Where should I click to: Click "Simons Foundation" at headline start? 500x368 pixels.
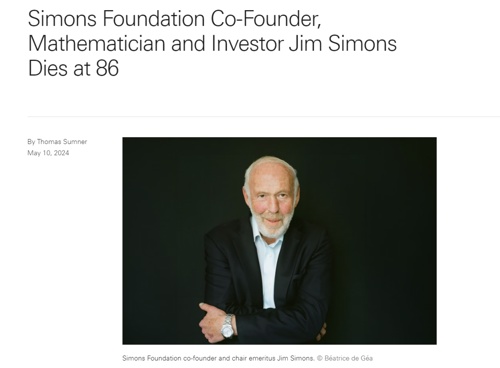tap(116, 19)
